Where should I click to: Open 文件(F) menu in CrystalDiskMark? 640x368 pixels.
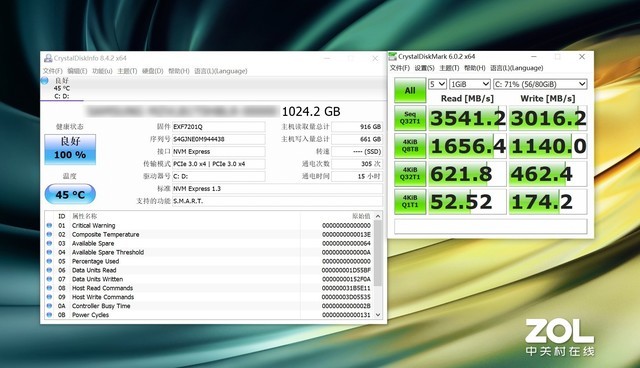(x=400, y=68)
